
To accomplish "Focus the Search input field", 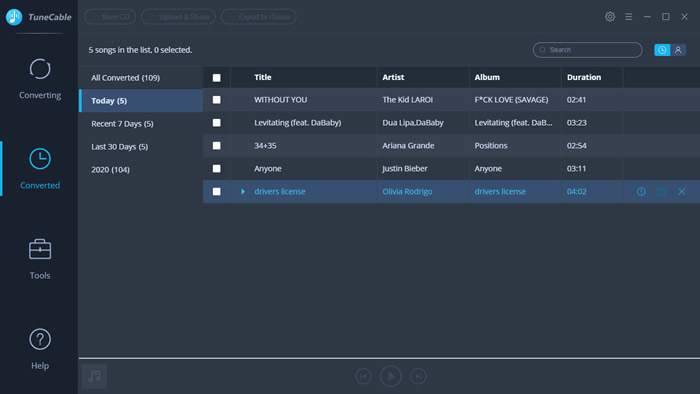I will coord(588,50).
